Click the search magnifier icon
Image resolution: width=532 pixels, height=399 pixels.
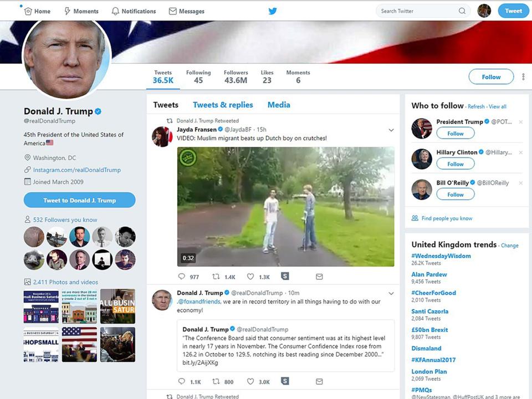point(462,11)
